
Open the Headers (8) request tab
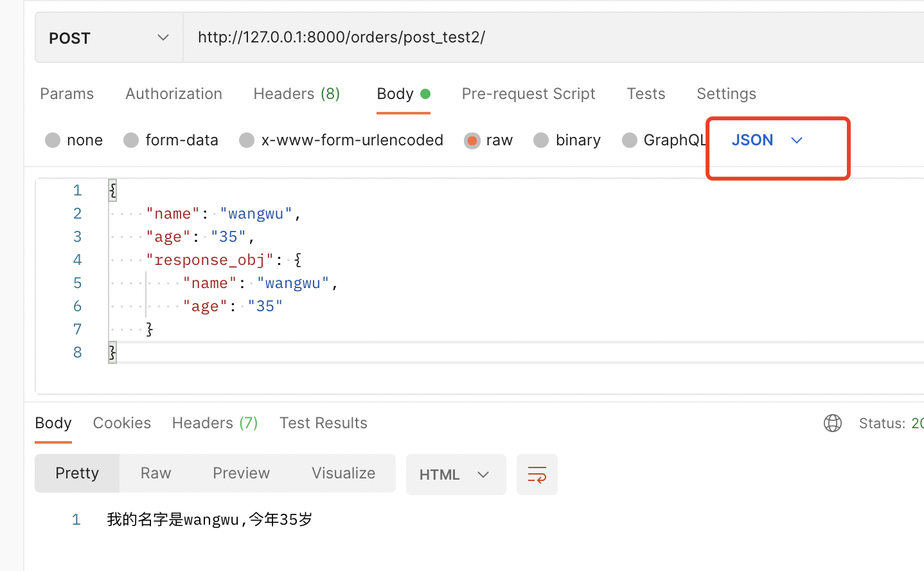pyautogui.click(x=296, y=93)
